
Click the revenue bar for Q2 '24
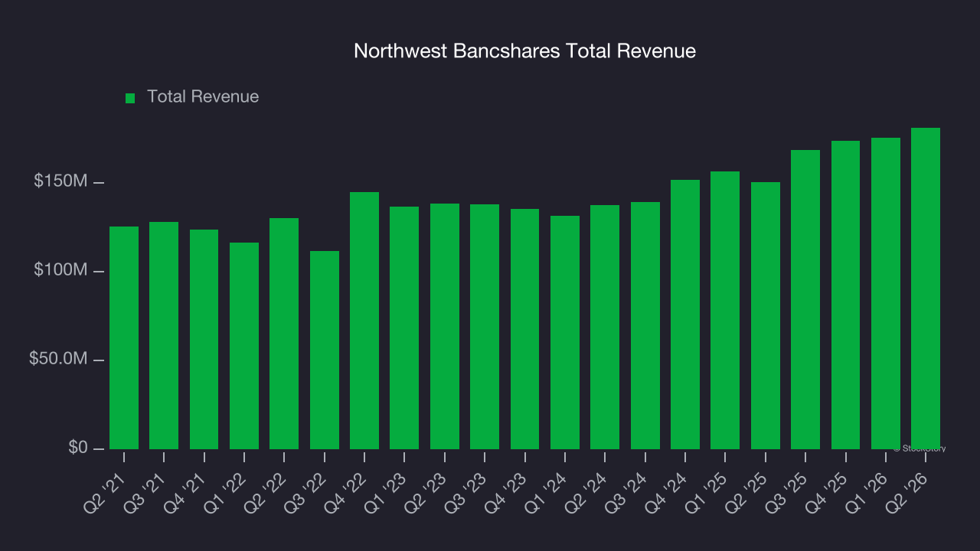click(x=605, y=327)
